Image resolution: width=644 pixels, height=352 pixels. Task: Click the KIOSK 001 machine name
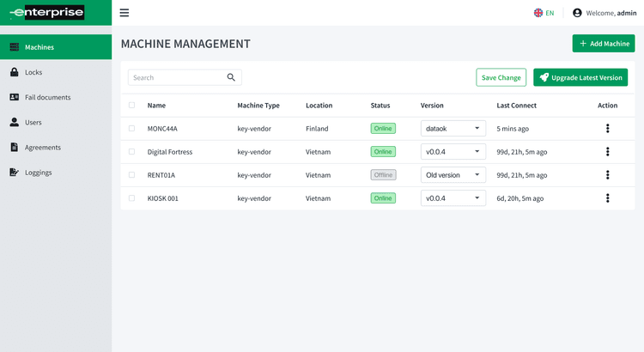(x=162, y=198)
